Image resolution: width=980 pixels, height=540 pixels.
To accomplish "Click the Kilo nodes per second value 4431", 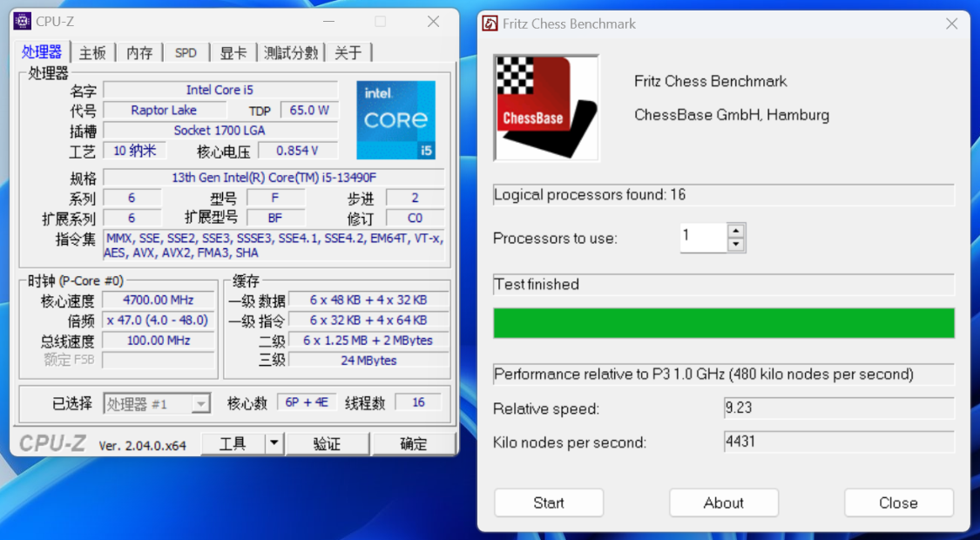I will click(839, 442).
